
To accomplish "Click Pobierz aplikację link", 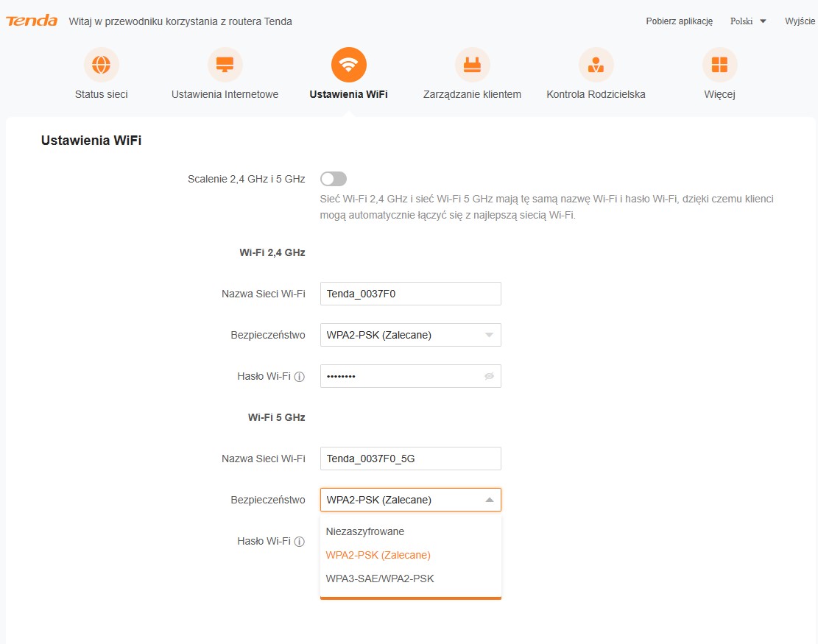I will [x=680, y=21].
